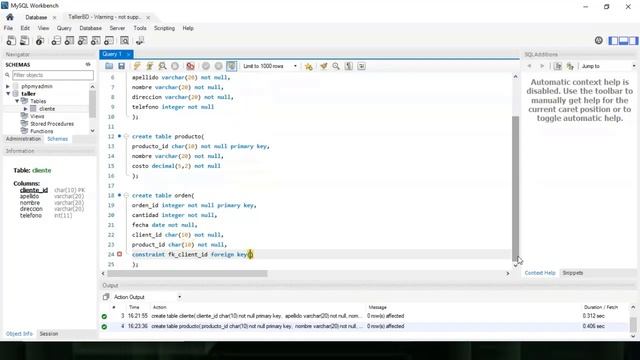640x360 pixels.
Task: Open the Scripting menu
Action: [x=164, y=28]
